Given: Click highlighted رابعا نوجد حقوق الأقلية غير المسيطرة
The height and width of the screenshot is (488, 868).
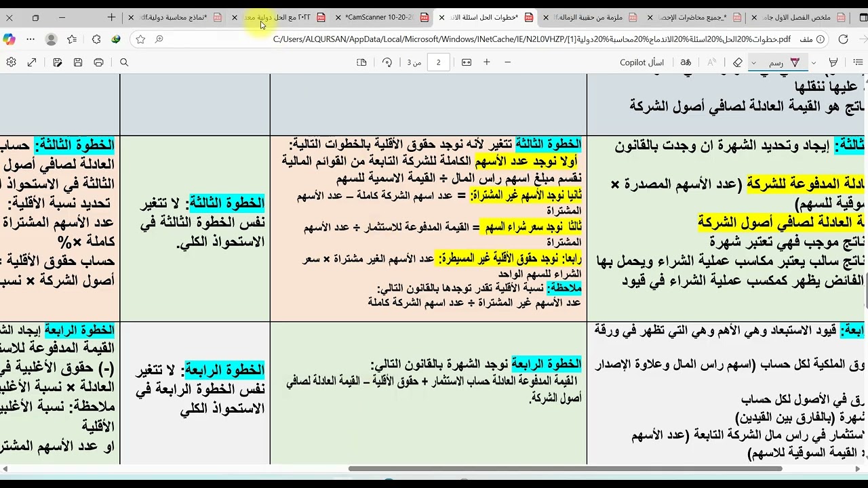Looking at the screenshot, I should click(x=509, y=258).
